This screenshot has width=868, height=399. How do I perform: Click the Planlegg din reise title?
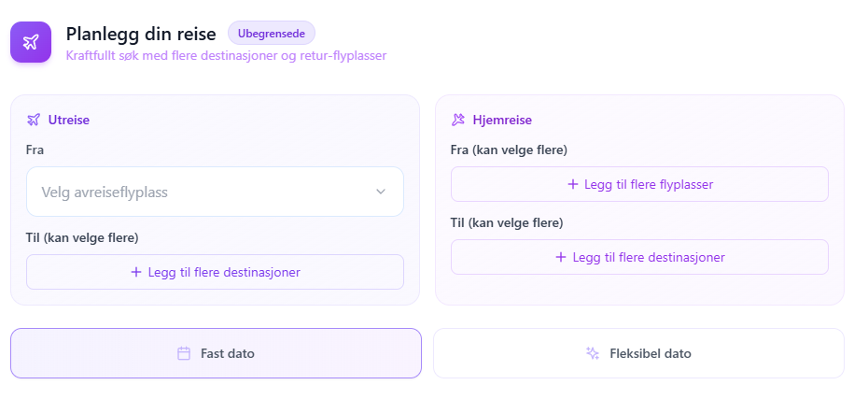141,34
